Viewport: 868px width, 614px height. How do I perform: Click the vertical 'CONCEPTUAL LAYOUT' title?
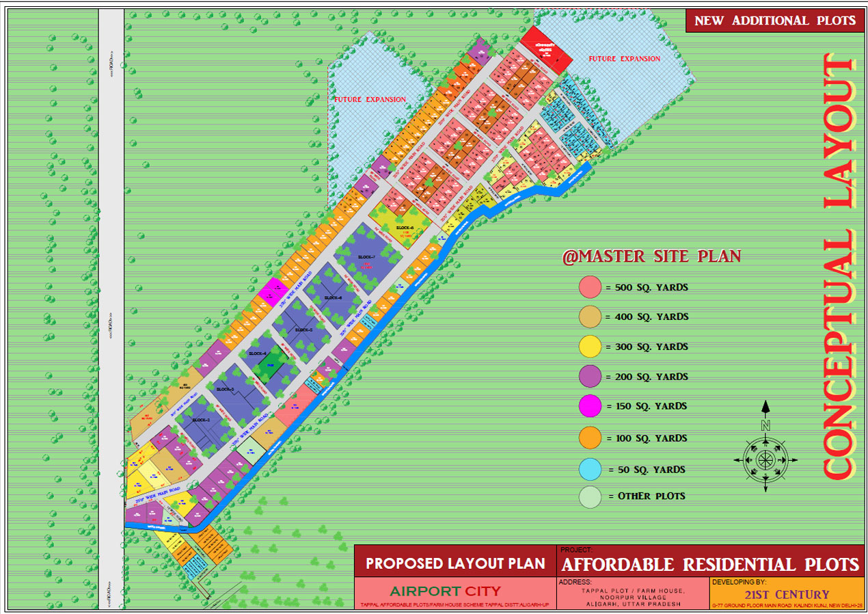pyautogui.click(x=839, y=267)
